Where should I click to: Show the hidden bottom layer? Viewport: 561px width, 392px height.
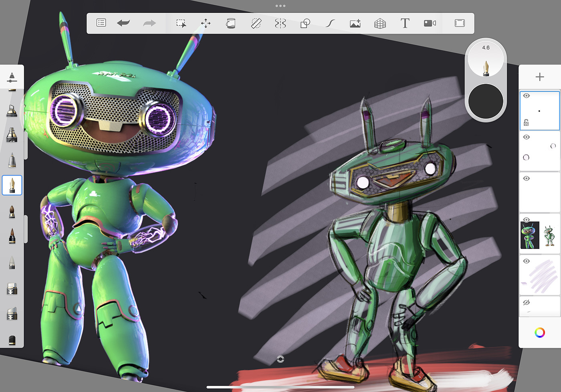527,302
